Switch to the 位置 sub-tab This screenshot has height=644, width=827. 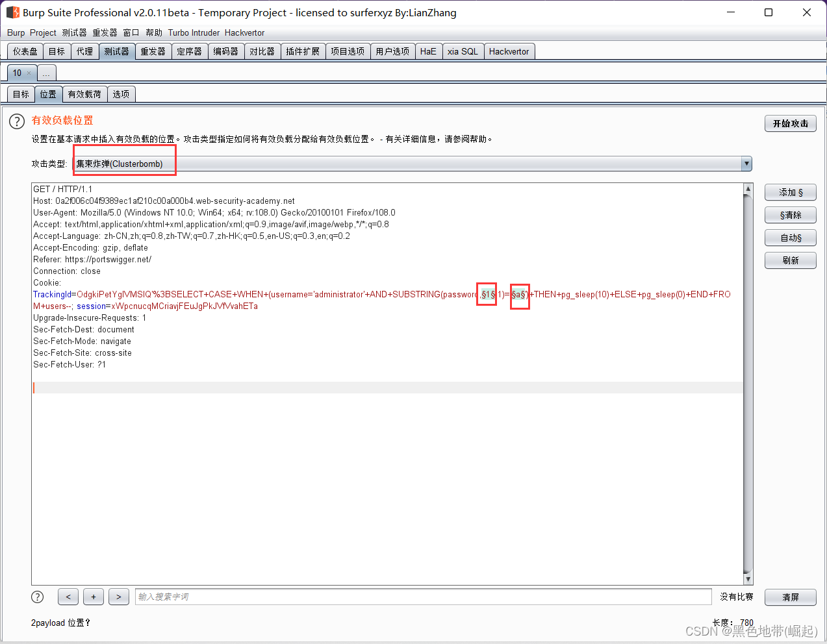coord(49,94)
